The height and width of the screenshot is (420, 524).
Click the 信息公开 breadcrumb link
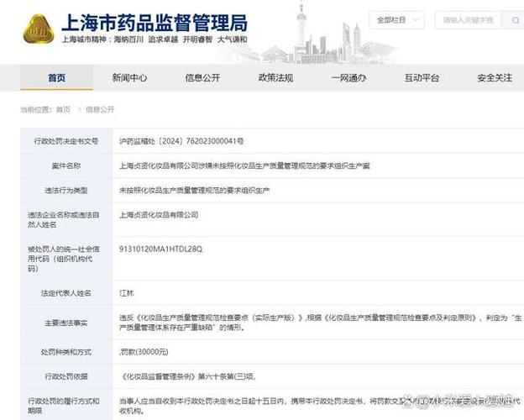pyautogui.click(x=100, y=109)
